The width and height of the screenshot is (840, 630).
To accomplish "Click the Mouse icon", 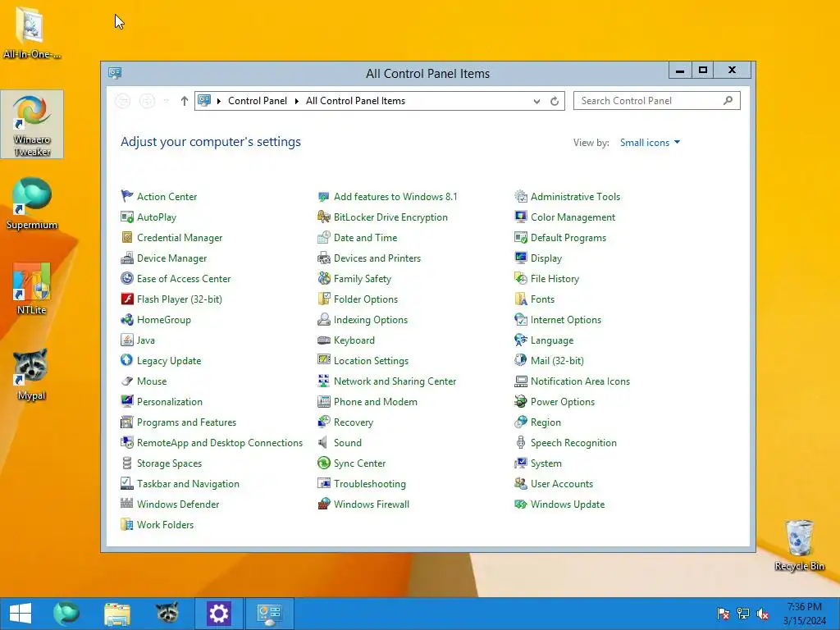I will (127, 381).
